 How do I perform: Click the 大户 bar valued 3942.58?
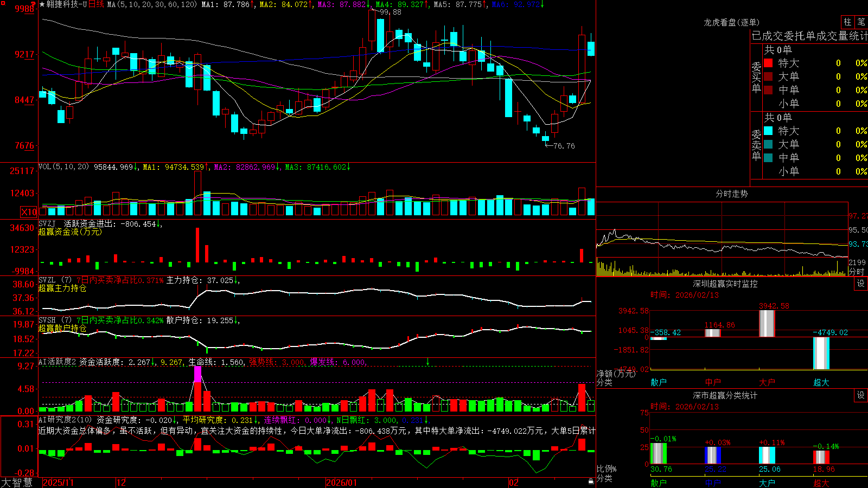click(x=767, y=324)
